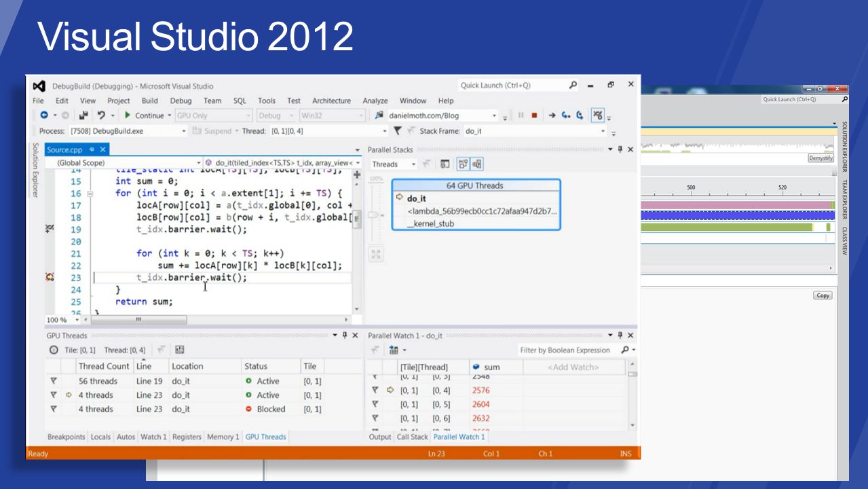Click the column selector icon in Parallel Watch toolbar
The width and height of the screenshot is (868, 489).
(x=394, y=350)
